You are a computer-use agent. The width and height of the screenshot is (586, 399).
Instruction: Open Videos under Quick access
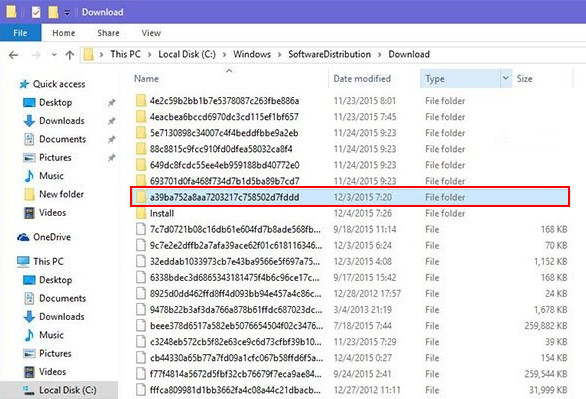tap(52, 212)
